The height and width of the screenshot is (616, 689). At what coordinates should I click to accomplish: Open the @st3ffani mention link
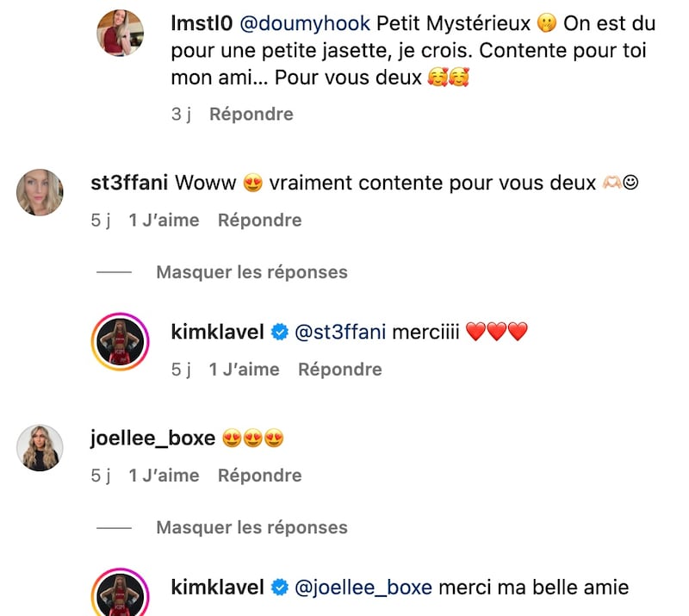(340, 332)
